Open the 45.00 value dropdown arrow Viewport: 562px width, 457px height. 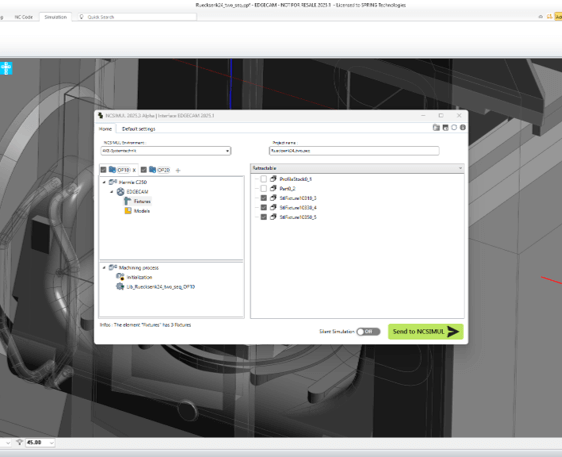pos(52,443)
